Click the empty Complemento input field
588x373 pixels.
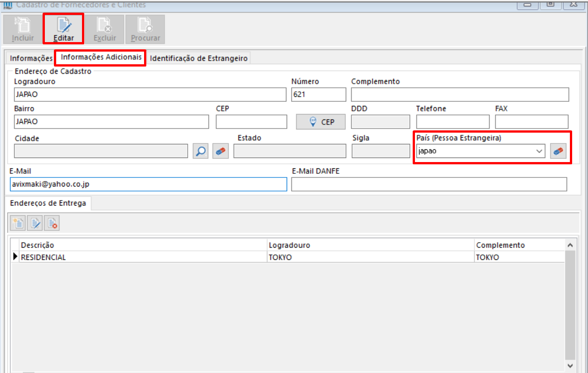[x=460, y=95]
